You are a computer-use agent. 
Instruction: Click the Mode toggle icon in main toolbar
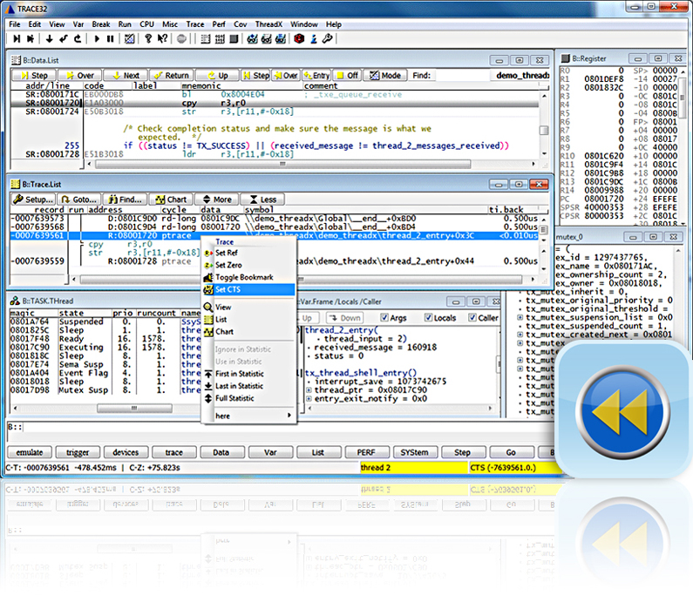[129, 39]
